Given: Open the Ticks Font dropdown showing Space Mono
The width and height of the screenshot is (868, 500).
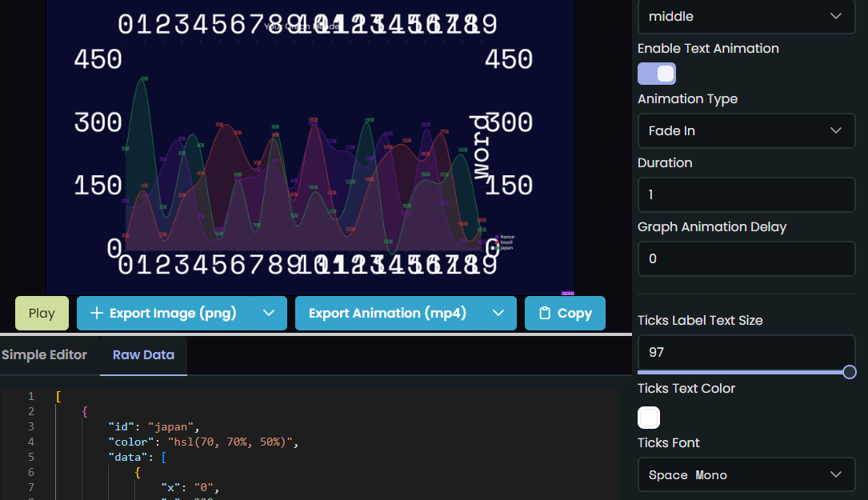Looking at the screenshot, I should (746, 474).
